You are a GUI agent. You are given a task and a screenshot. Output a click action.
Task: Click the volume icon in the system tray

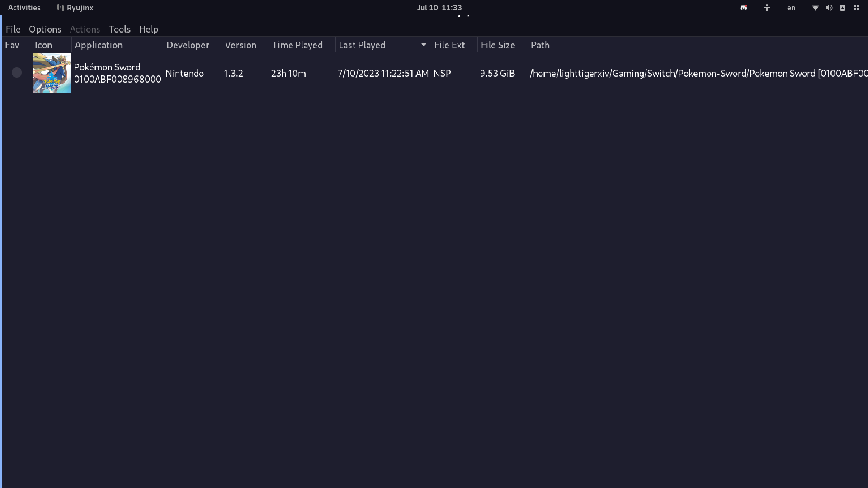point(830,8)
